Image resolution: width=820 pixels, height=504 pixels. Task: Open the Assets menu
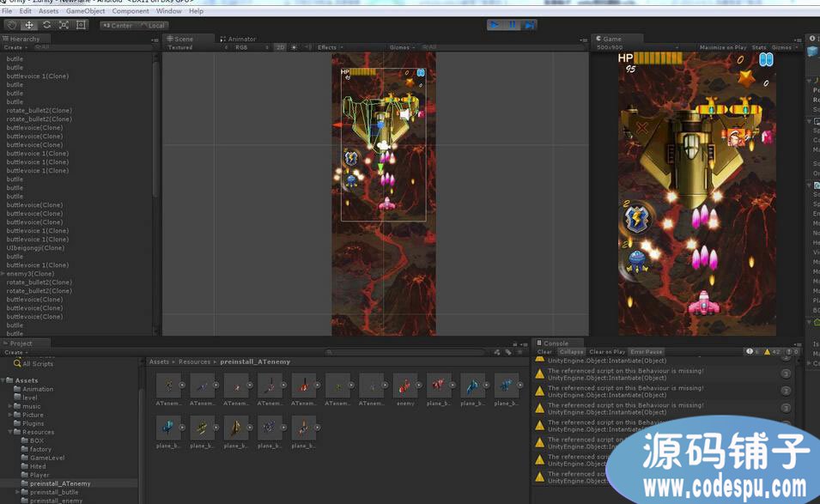point(49,11)
